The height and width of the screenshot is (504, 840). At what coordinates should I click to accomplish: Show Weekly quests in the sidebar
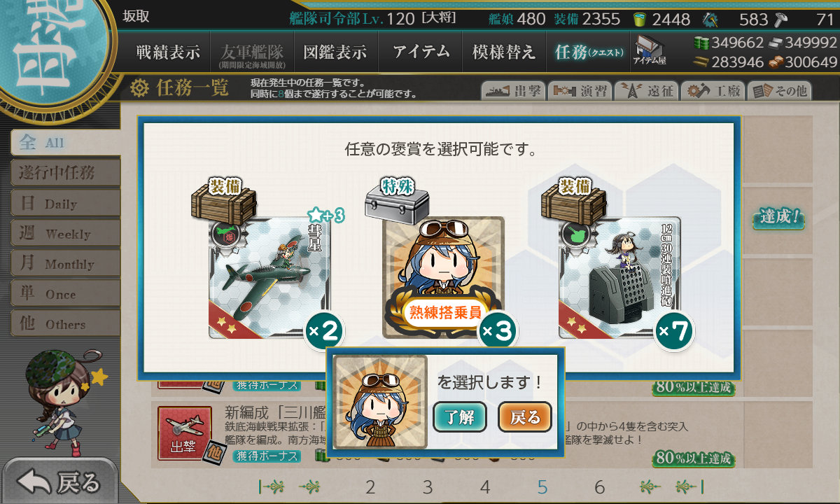pos(65,234)
